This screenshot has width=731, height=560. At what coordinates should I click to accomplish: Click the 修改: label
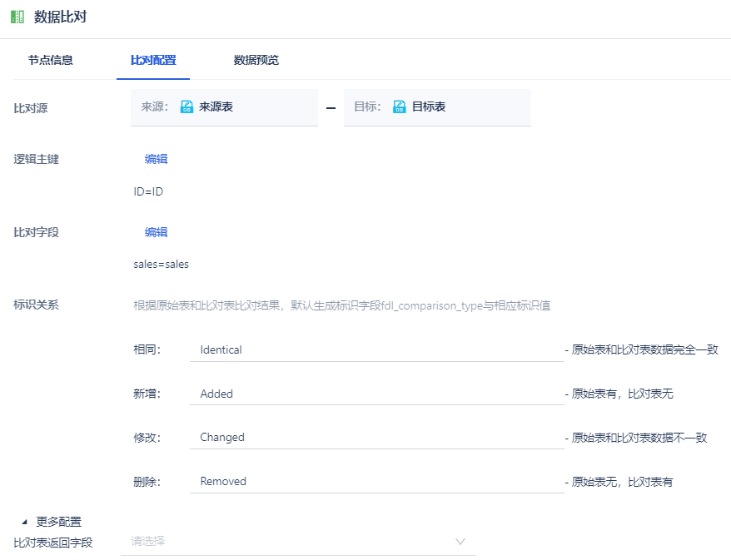(147, 438)
